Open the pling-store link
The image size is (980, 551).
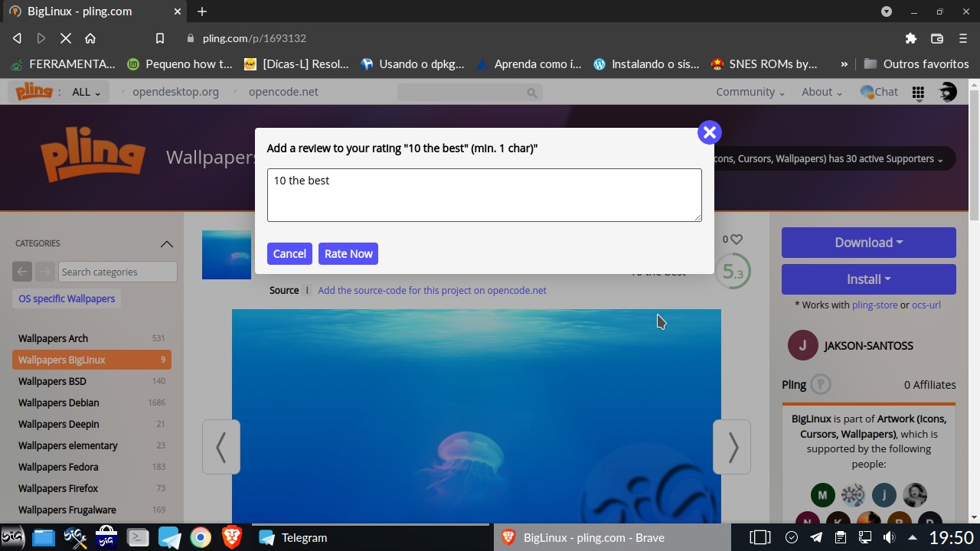(x=874, y=305)
